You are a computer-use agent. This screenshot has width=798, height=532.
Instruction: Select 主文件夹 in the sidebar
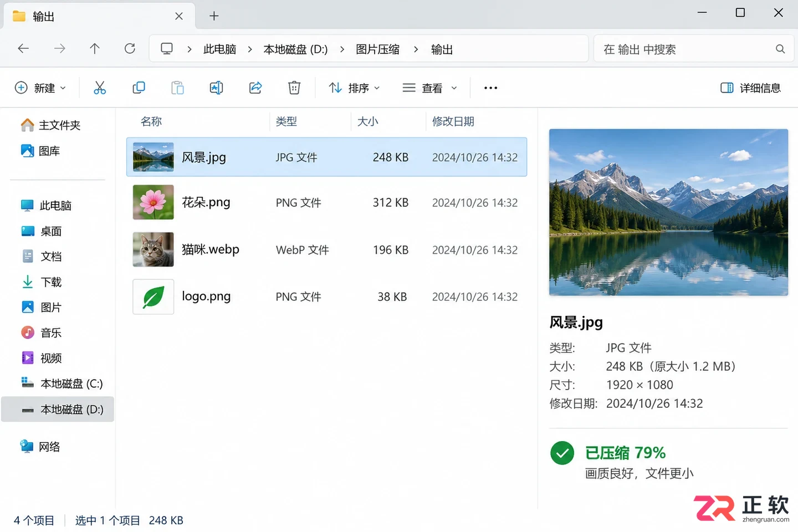[50, 125]
